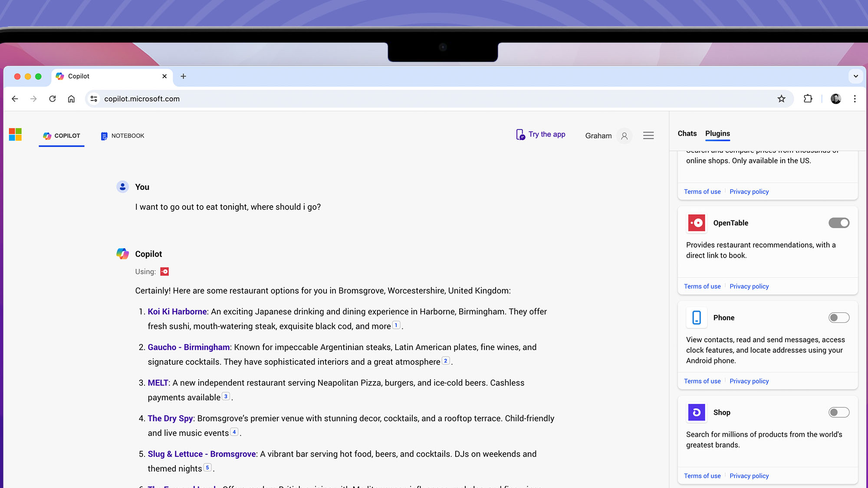Open citation 2 after Gaucho description
The width and height of the screenshot is (868, 488).
pyautogui.click(x=445, y=361)
